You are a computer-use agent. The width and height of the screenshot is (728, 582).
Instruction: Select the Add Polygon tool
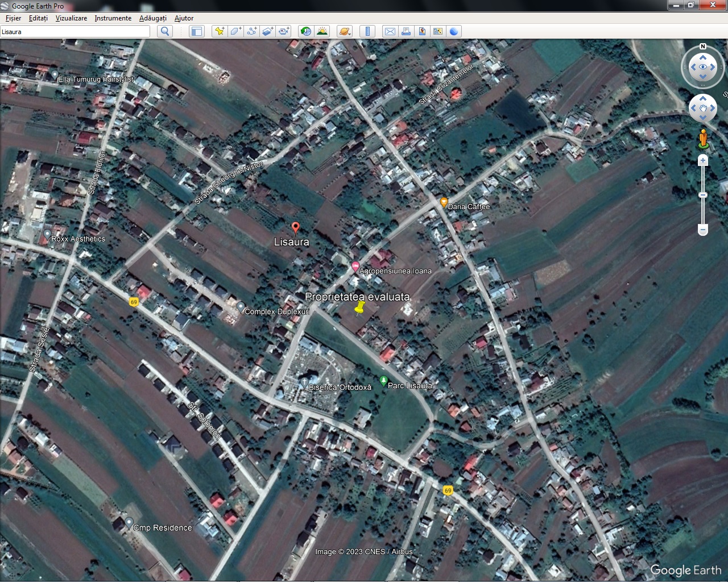click(x=235, y=31)
